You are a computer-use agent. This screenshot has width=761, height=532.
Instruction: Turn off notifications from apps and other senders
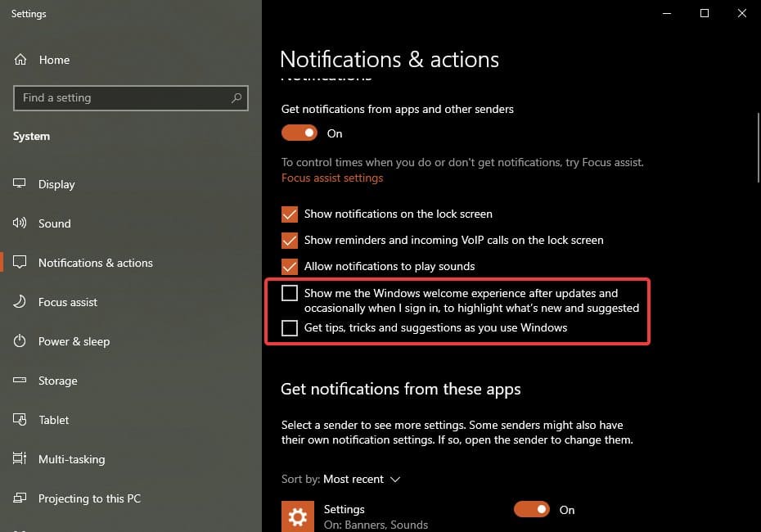click(299, 133)
